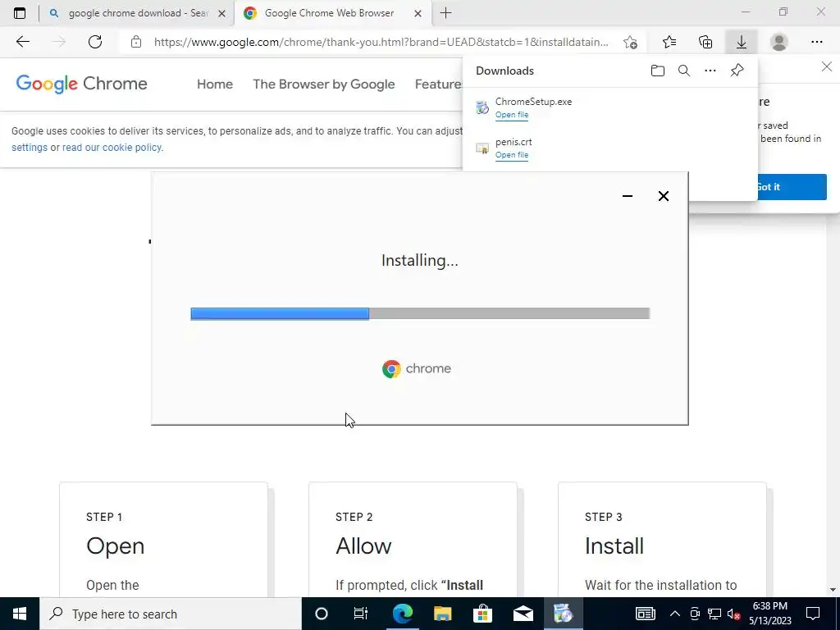Open the Collections panel
Screen dimensions: 840x630
click(705, 42)
